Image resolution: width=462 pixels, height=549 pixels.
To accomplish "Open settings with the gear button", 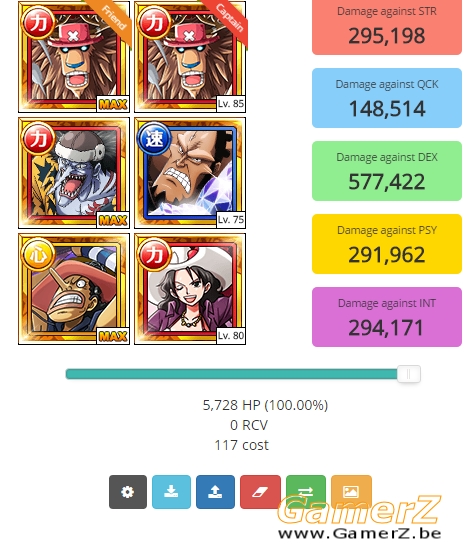I will click(128, 492).
